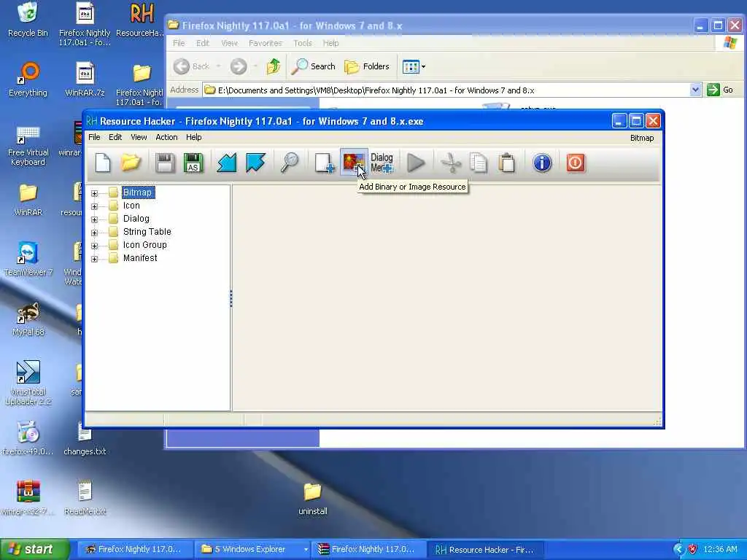Click Search button in Explorer toolbar

point(314,66)
